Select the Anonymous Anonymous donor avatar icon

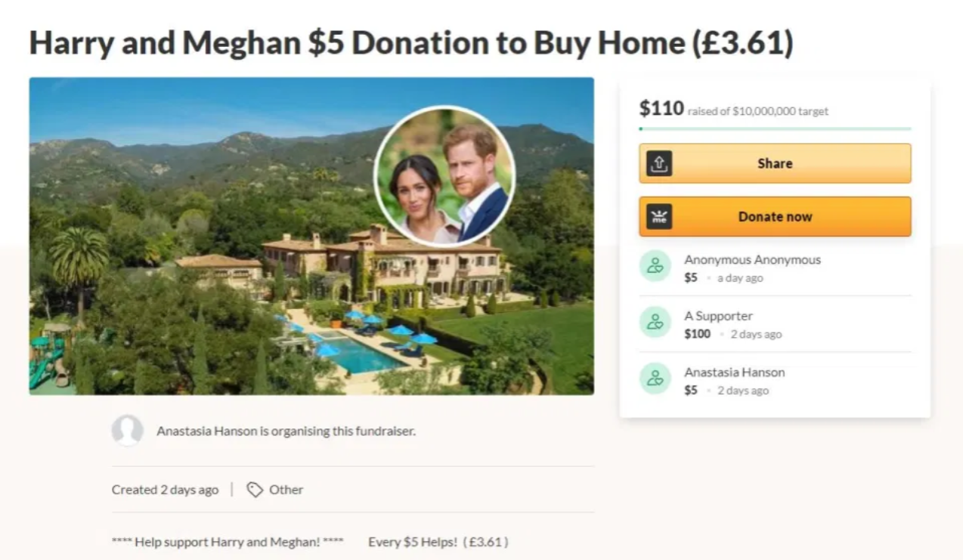tap(655, 266)
